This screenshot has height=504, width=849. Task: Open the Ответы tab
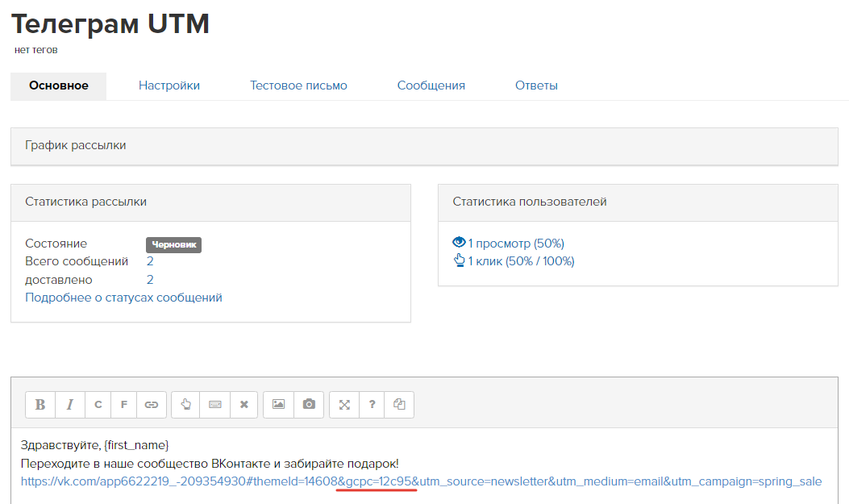click(x=536, y=85)
